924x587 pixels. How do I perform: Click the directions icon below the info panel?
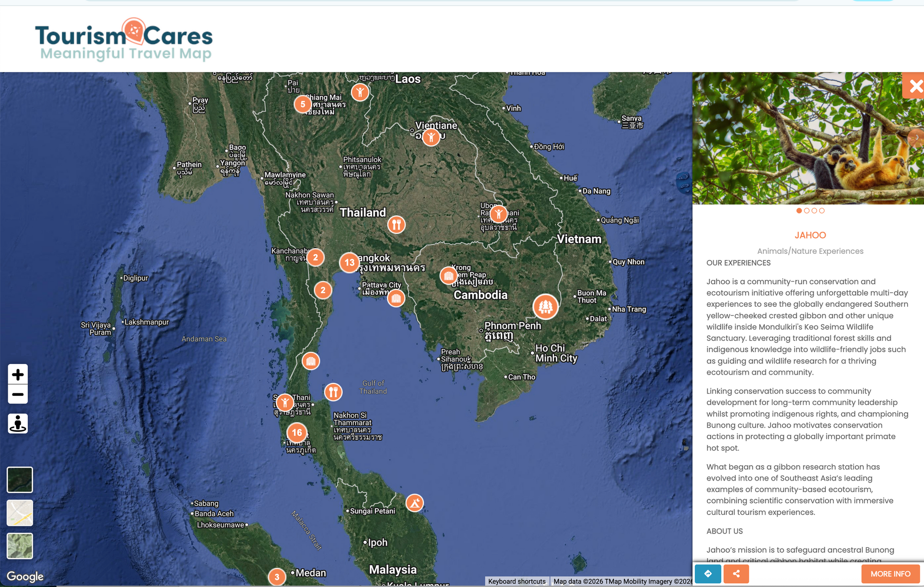tap(707, 574)
